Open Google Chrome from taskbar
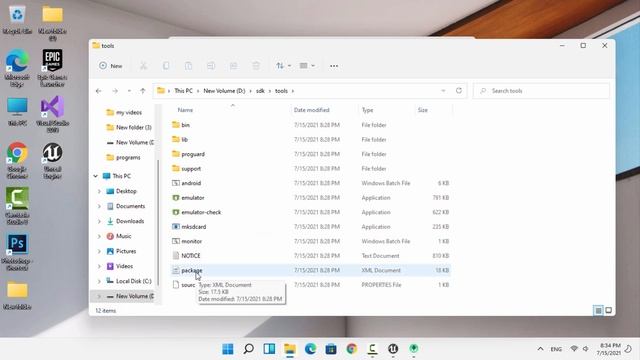640x360 pixels. [351, 349]
